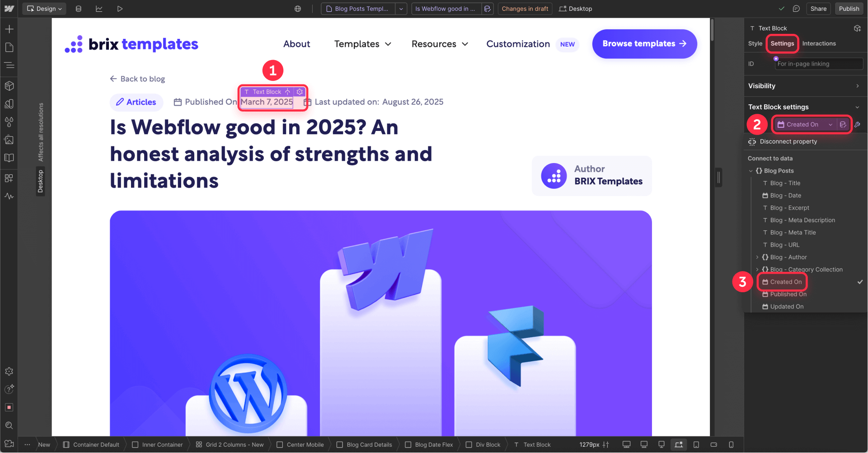
Task: Click the canvas vertical scrollbar
Action: pos(712,30)
